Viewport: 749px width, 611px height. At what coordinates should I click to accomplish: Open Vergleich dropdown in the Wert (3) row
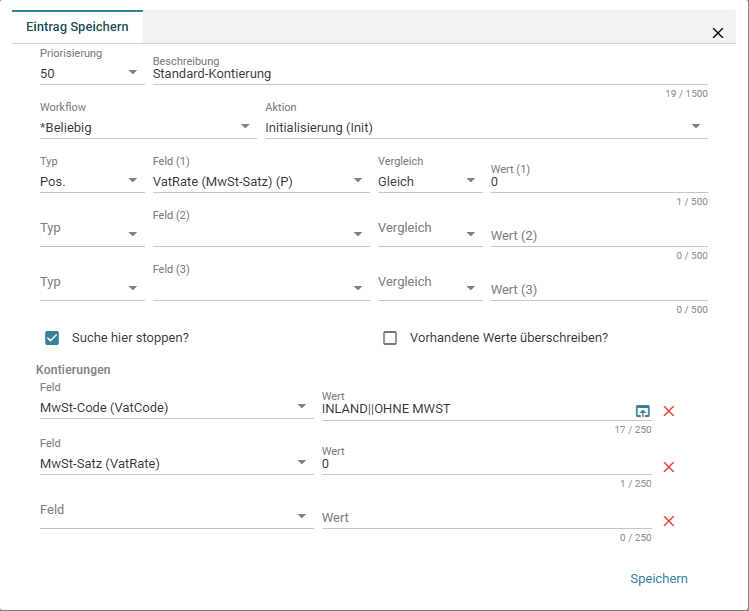[430, 288]
